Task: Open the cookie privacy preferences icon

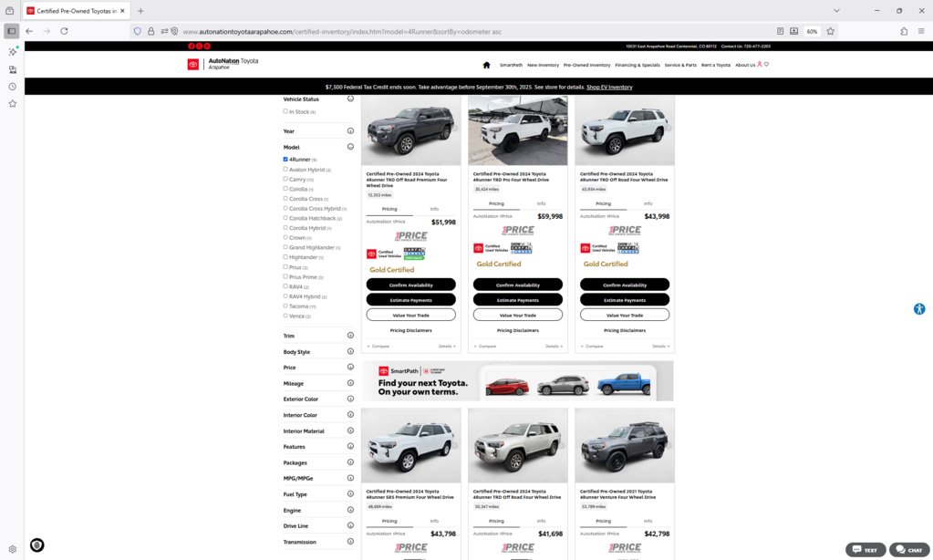Action: [36, 544]
